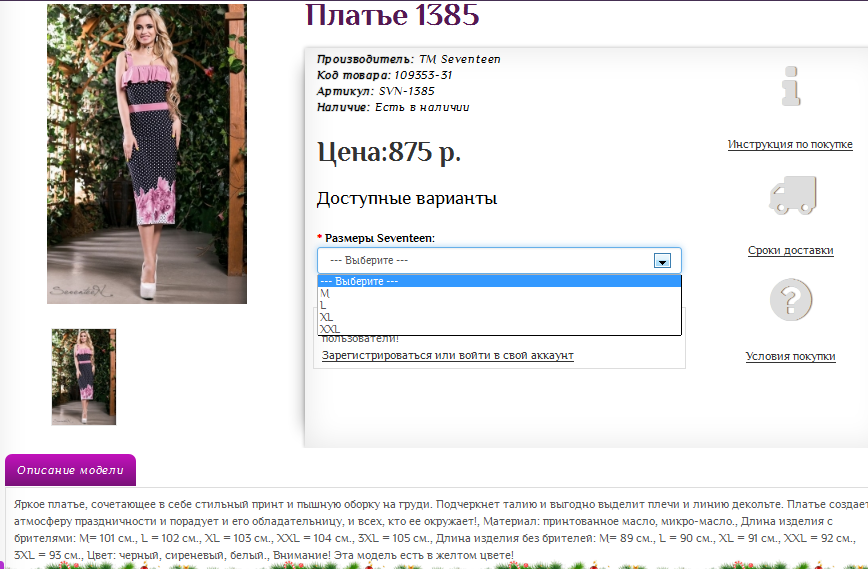The image size is (868, 569).
Task: Click the delivery truck icon
Action: coord(791,194)
